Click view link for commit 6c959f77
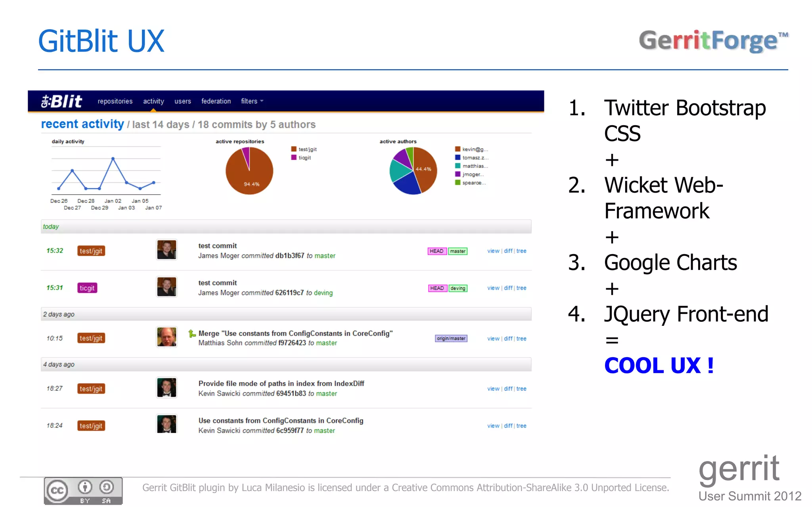This screenshot has width=812, height=507. (493, 426)
